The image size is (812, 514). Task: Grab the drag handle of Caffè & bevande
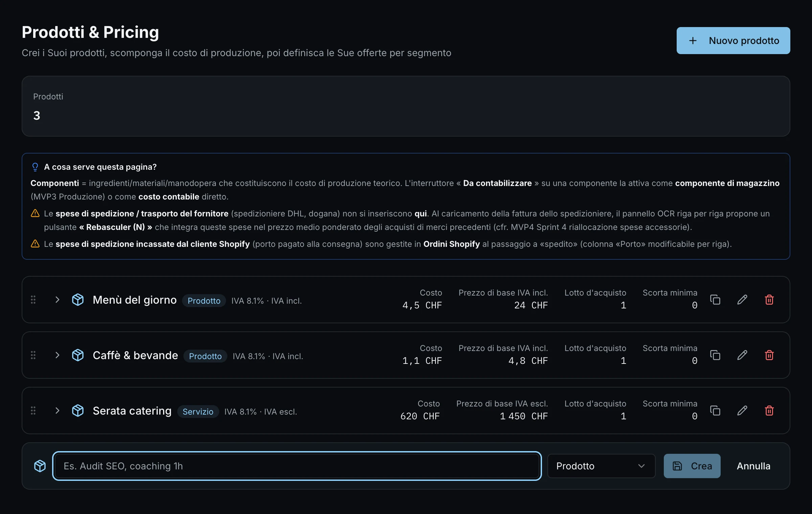tap(33, 355)
